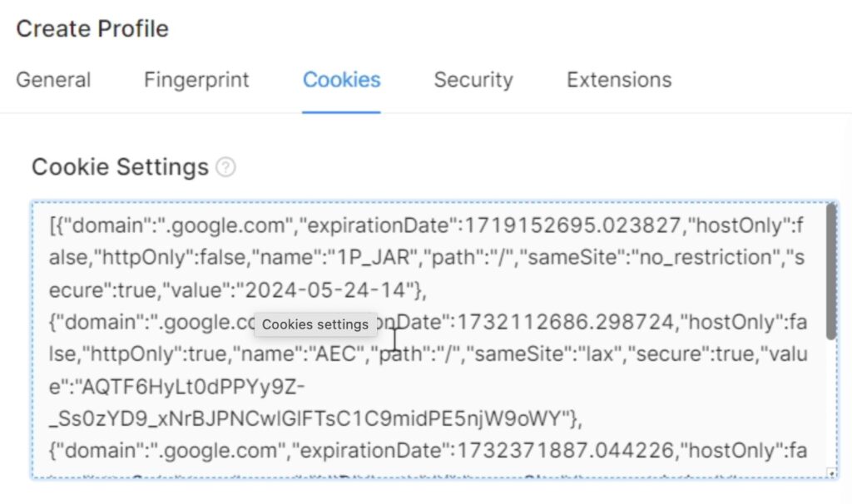Click the 2024-05-24-14 value text
This screenshot has width=852, height=504.
pos(325,290)
